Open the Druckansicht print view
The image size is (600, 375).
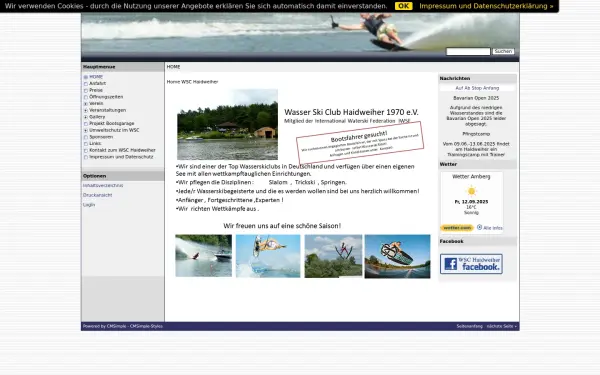click(x=98, y=195)
